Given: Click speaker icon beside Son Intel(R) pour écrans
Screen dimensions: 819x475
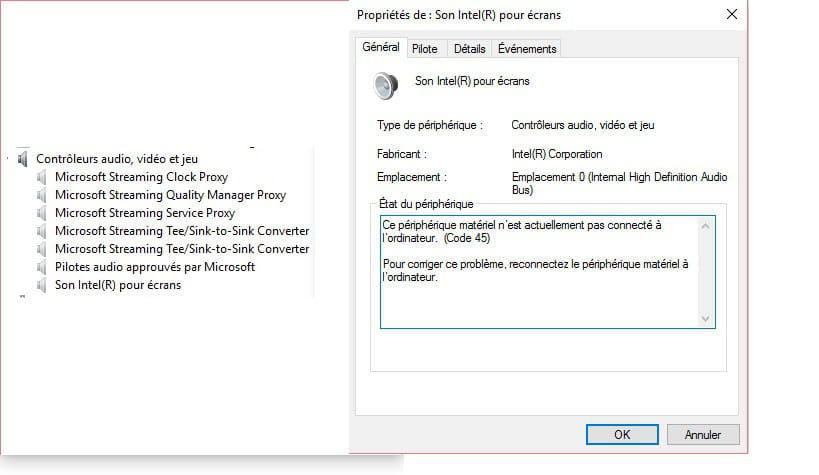Looking at the screenshot, I should [x=42, y=285].
